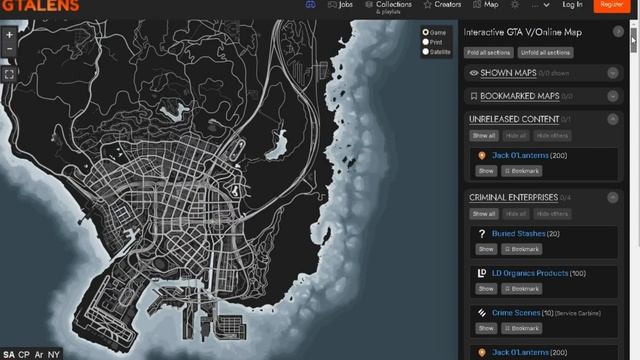The width and height of the screenshot is (640, 360).
Task: Show LD Organics Products on map
Action: 486,289
